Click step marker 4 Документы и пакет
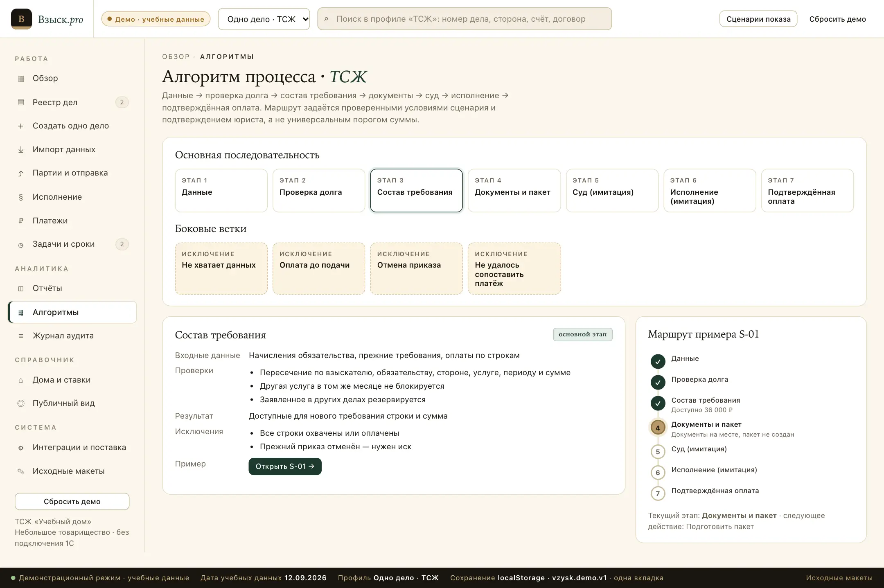884x588 pixels. point(658,428)
